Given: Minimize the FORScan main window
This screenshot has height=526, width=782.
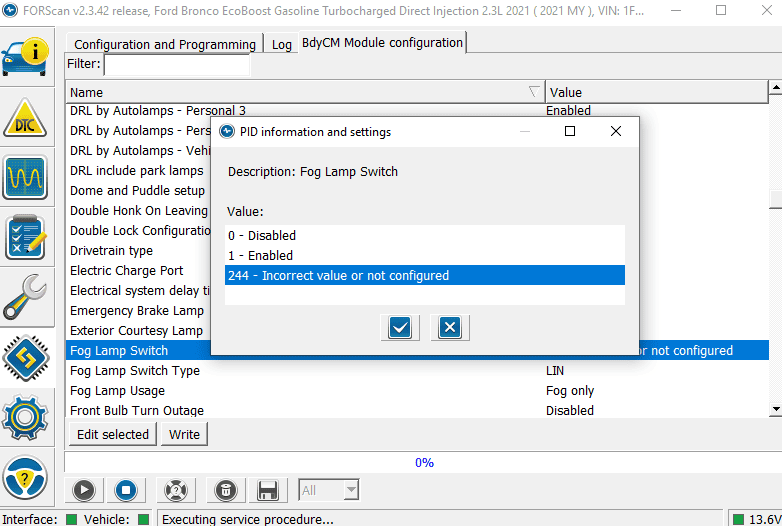Looking at the screenshot, I should (x=676, y=10).
